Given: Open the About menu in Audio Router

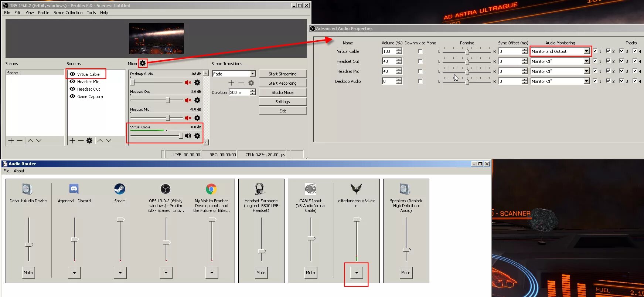Looking at the screenshot, I should (x=19, y=171).
